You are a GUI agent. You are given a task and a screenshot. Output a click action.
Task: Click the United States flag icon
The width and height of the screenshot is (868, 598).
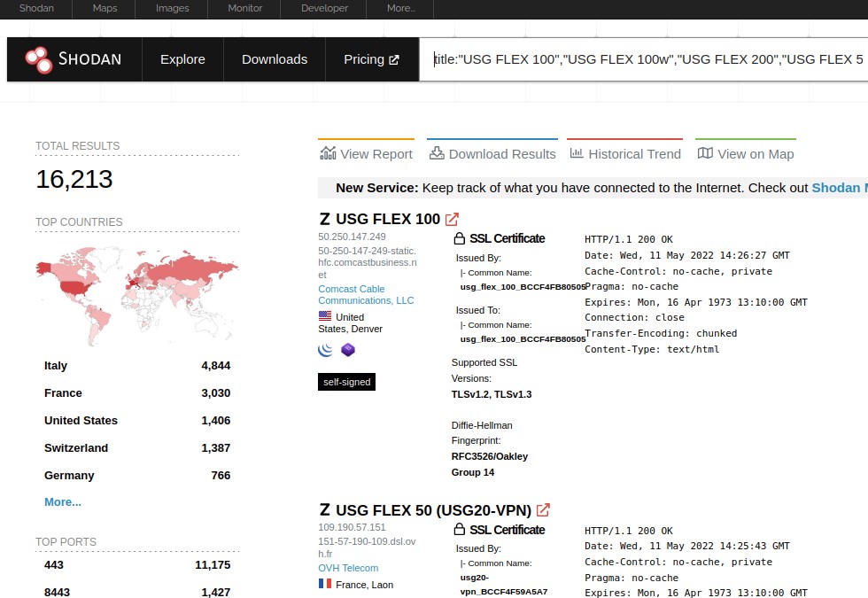325,316
